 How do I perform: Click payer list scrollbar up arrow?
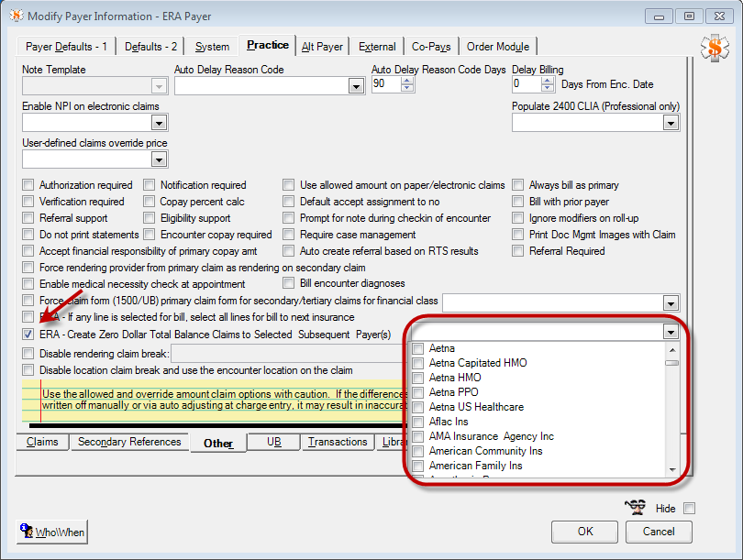tap(672, 350)
